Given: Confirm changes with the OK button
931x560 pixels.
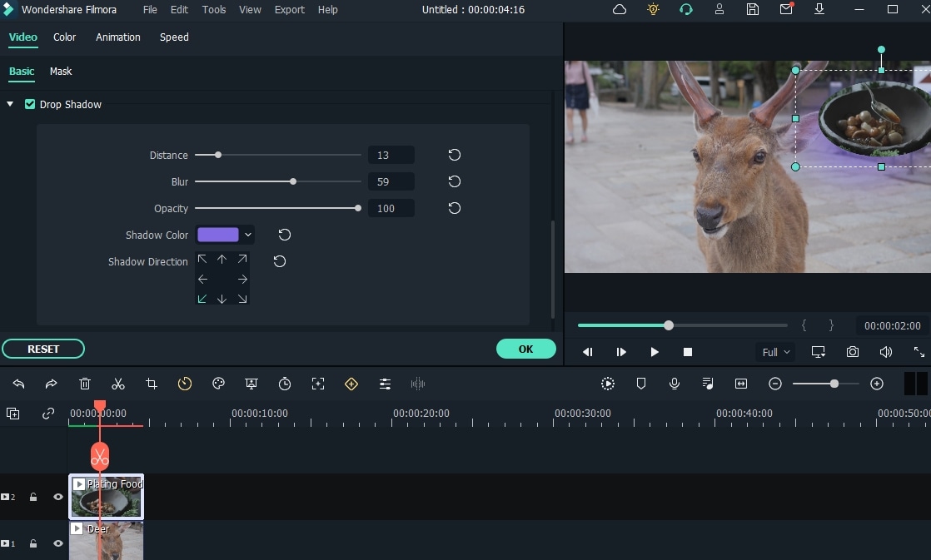Looking at the screenshot, I should pos(525,349).
